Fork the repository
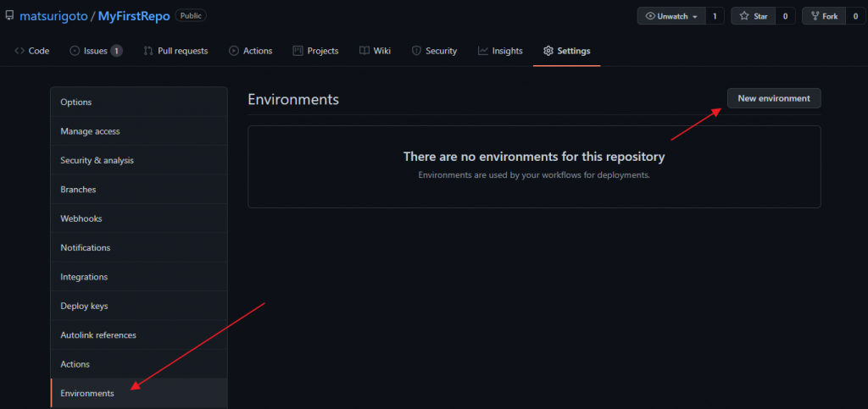The width and height of the screenshot is (868, 409). point(824,16)
